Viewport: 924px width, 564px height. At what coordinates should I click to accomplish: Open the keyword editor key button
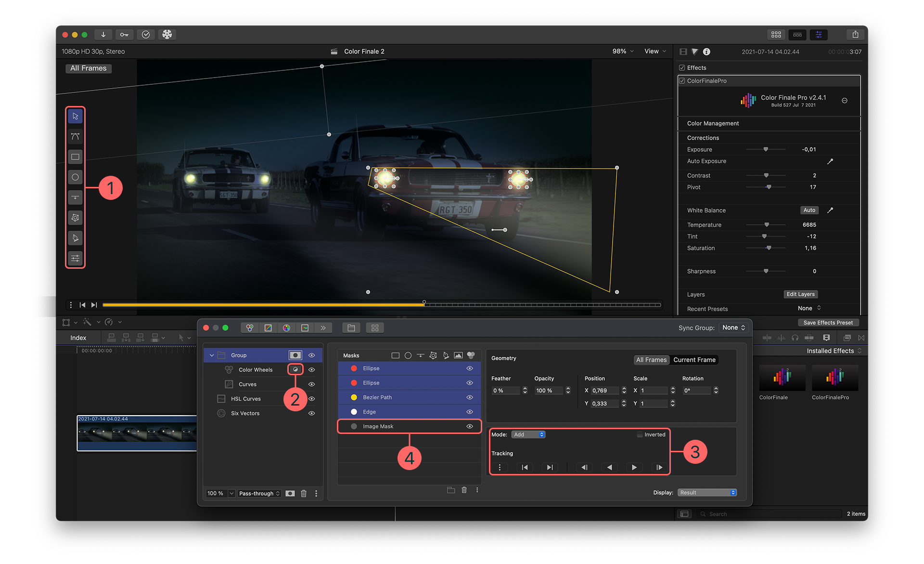pos(124,34)
